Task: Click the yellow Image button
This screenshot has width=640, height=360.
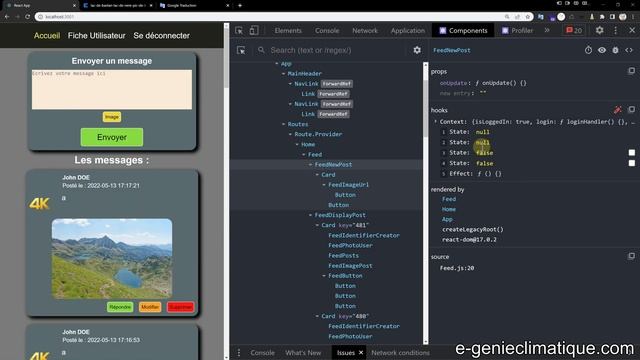Action: (x=112, y=117)
